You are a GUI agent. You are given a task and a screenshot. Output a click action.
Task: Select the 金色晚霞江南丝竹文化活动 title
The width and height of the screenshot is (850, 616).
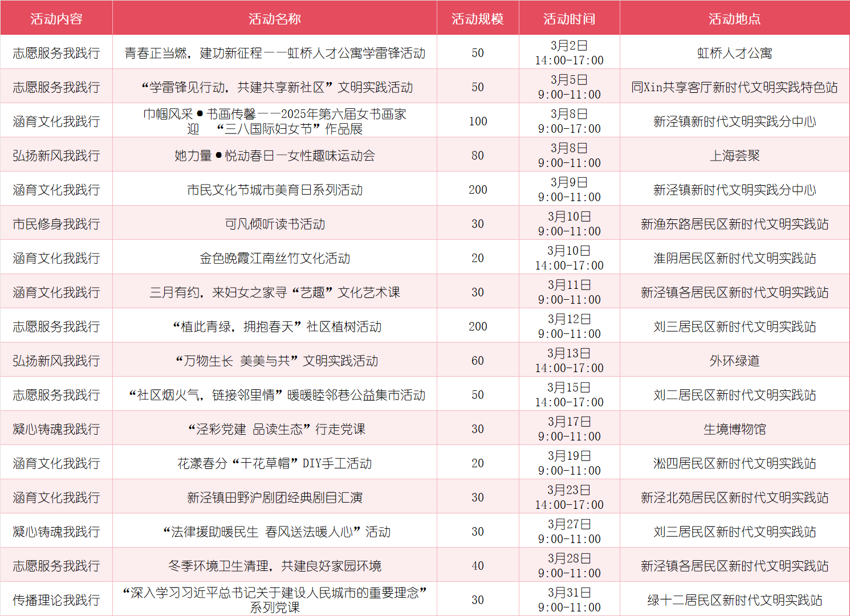(x=275, y=257)
